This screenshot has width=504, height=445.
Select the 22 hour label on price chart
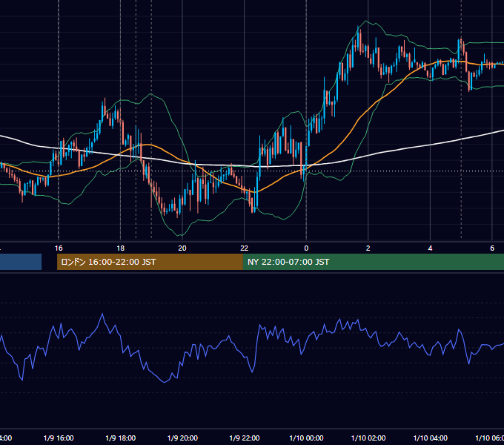point(245,248)
